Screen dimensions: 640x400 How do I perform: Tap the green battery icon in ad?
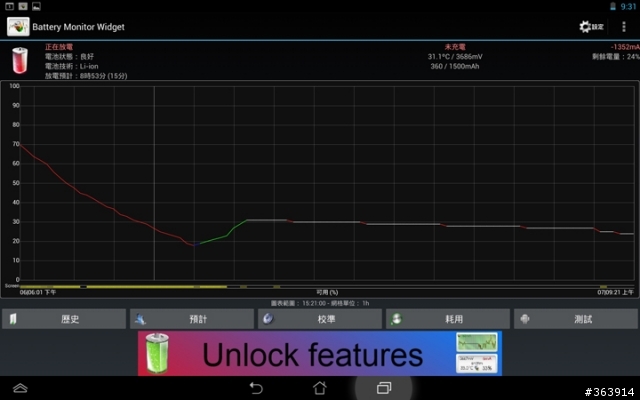[158, 353]
